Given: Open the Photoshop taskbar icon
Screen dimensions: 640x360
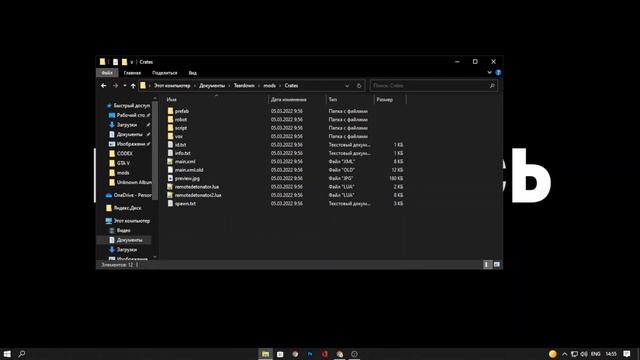Looking at the screenshot, I should [310, 354].
